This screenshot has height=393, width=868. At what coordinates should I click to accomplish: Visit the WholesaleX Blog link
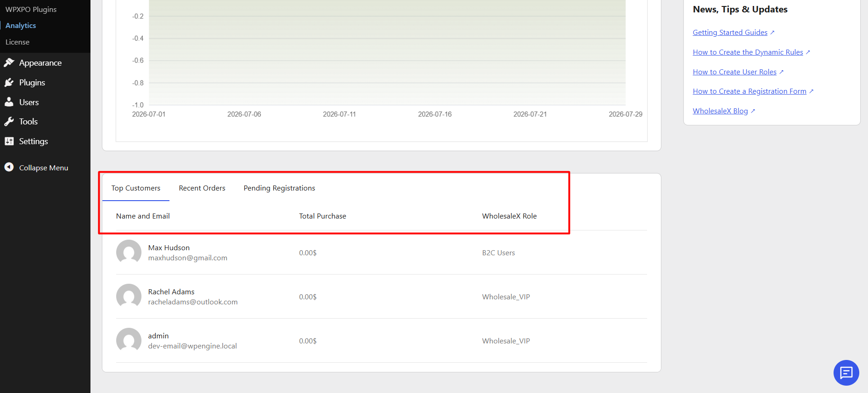click(x=721, y=111)
